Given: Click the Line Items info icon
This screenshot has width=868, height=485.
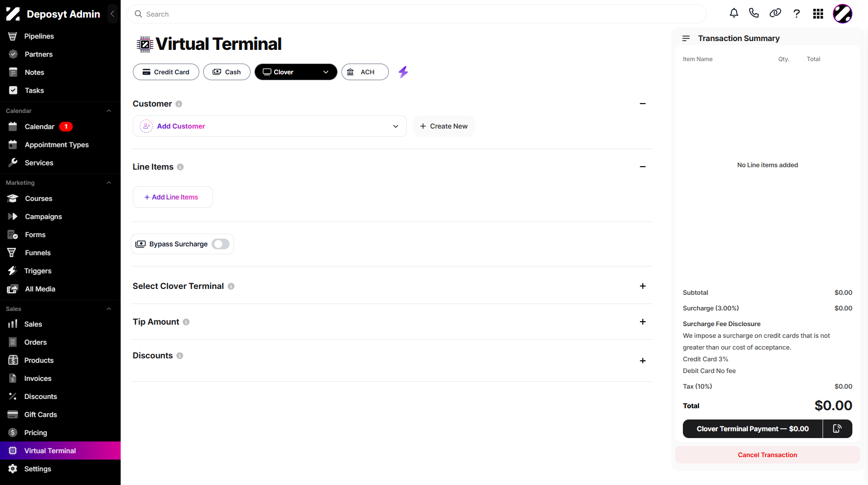Looking at the screenshot, I should [180, 167].
